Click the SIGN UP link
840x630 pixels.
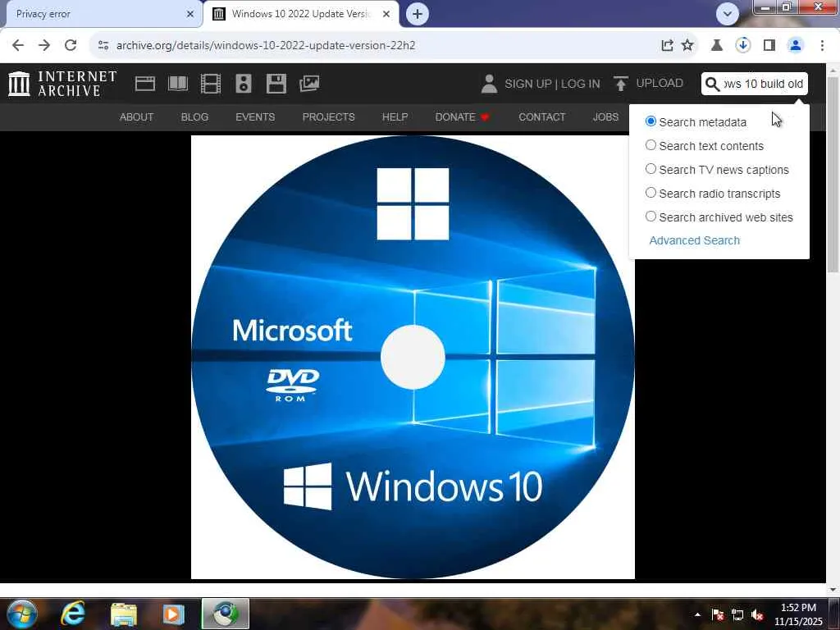[527, 84]
